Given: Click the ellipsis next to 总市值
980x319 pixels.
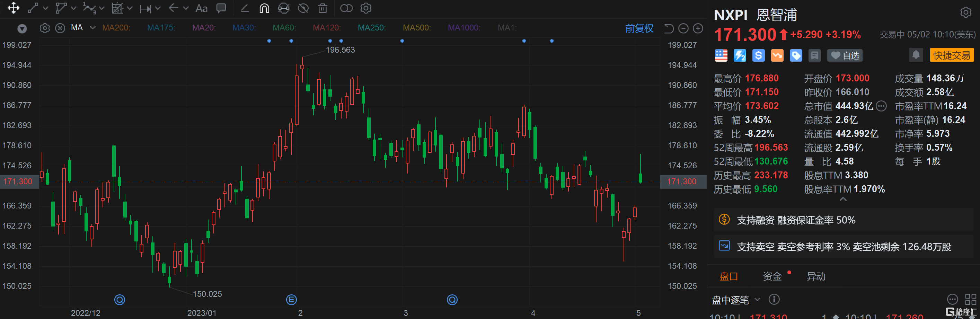Looking at the screenshot, I should (x=881, y=106).
